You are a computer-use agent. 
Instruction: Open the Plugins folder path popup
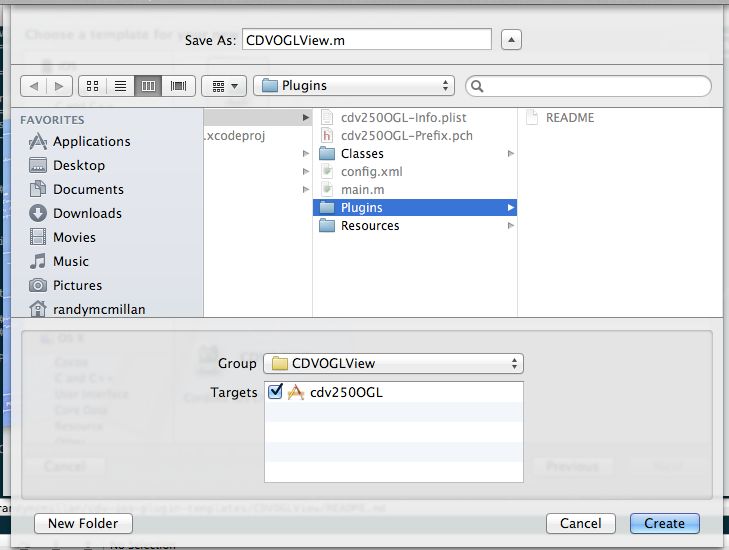coord(354,86)
